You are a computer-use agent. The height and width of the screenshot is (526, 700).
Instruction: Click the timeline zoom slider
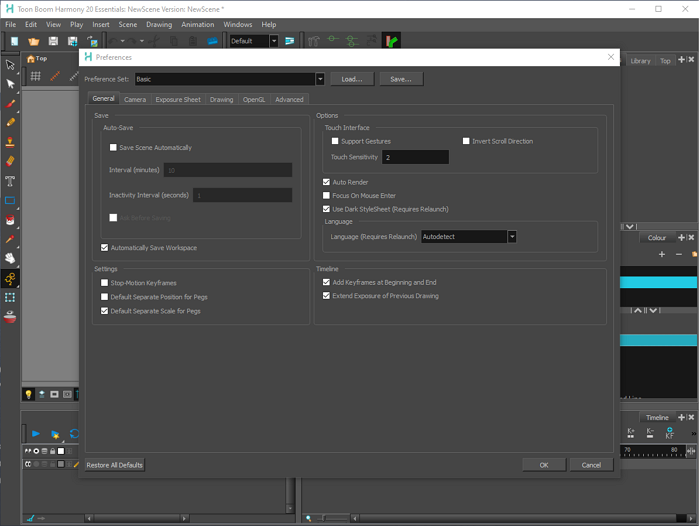[332, 518]
